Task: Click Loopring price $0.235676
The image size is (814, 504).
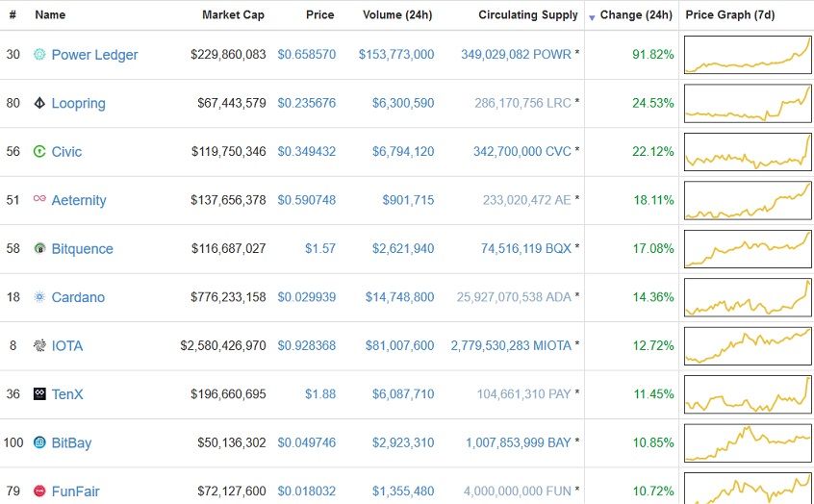Action: [306, 103]
